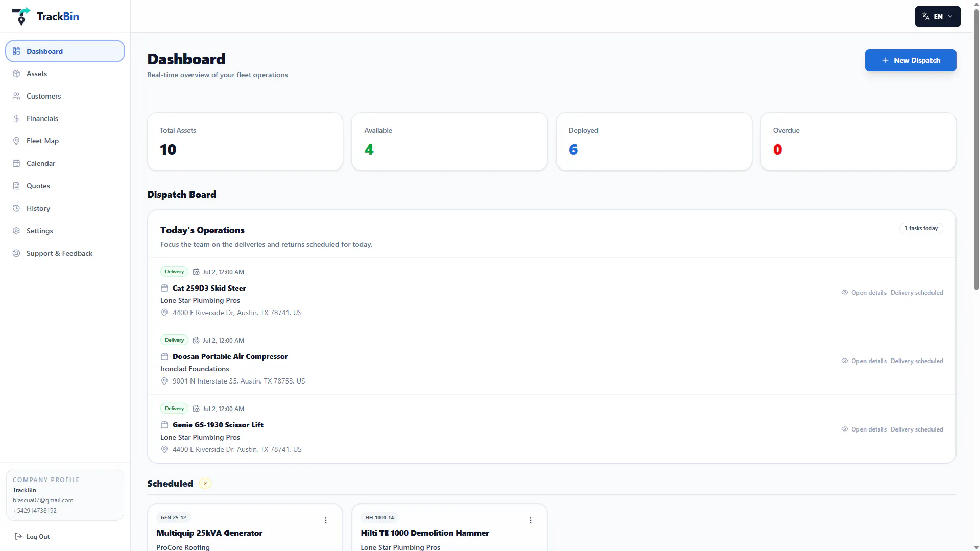Click the Scheduled count badge

click(x=205, y=483)
